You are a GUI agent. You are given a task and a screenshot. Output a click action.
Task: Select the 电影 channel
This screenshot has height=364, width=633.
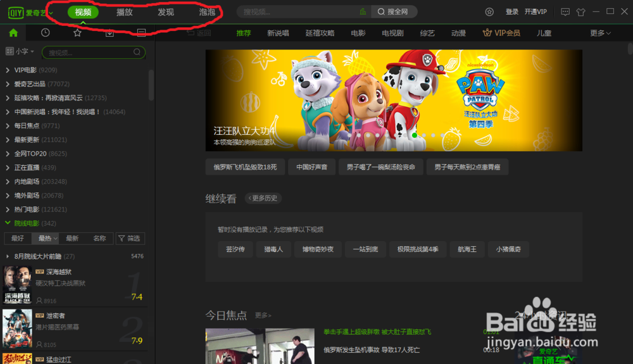pos(358,33)
